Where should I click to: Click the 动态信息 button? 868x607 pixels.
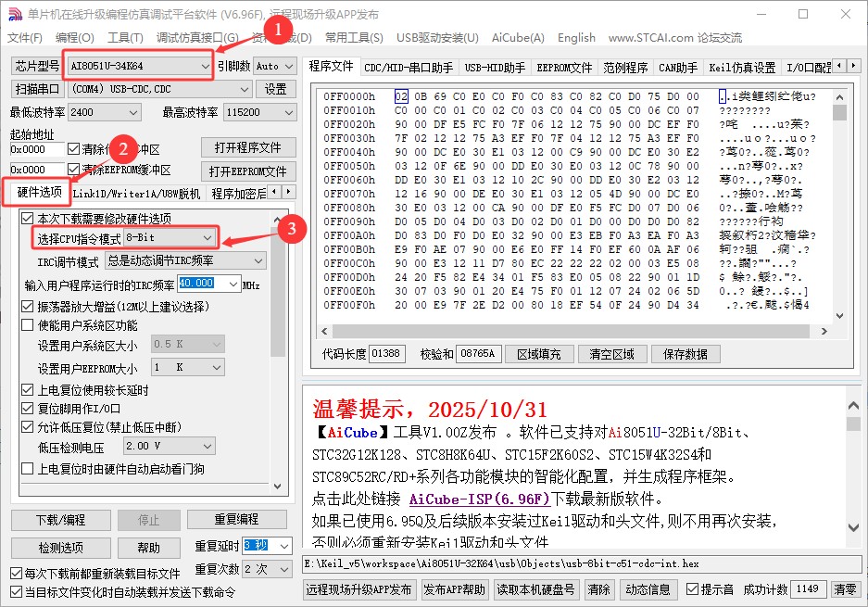click(648, 588)
